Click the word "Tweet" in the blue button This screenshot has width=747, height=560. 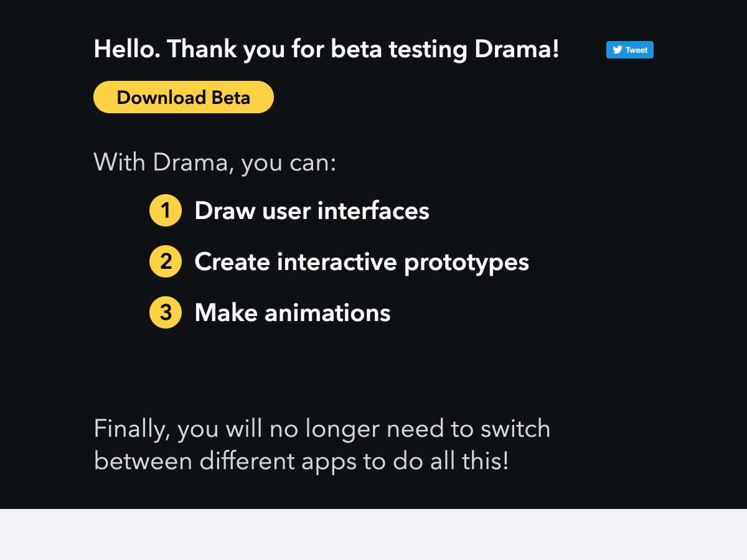(x=636, y=50)
